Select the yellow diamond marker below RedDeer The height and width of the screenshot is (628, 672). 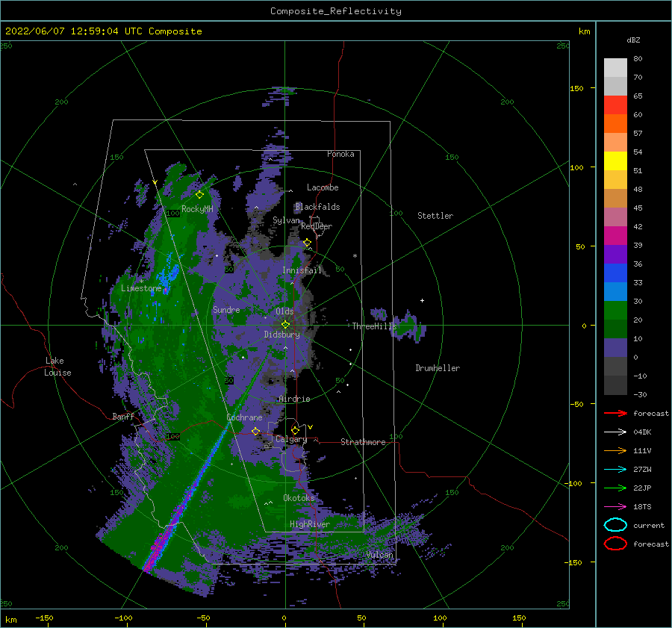pos(307,243)
